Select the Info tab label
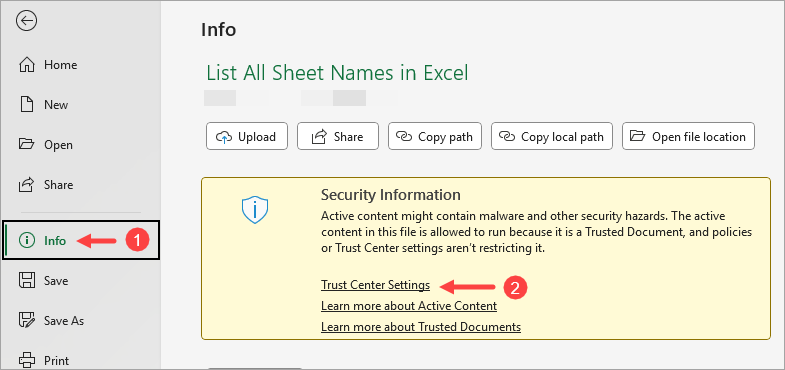The height and width of the screenshot is (370, 785). (55, 241)
